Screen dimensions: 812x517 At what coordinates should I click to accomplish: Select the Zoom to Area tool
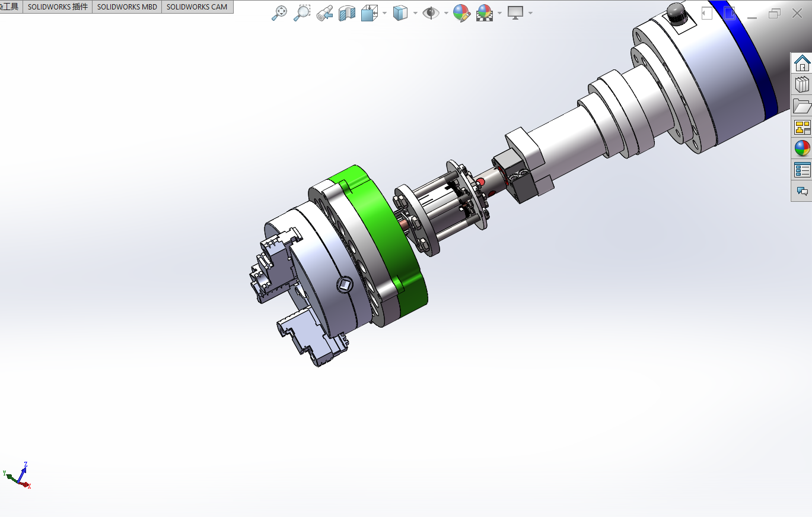click(x=302, y=13)
